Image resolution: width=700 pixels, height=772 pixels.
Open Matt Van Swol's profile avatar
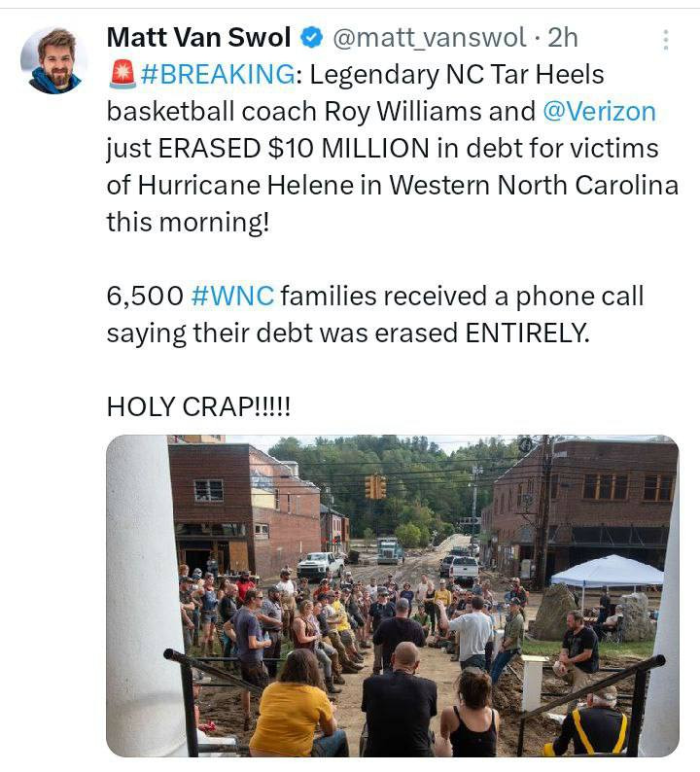pyautogui.click(x=54, y=60)
